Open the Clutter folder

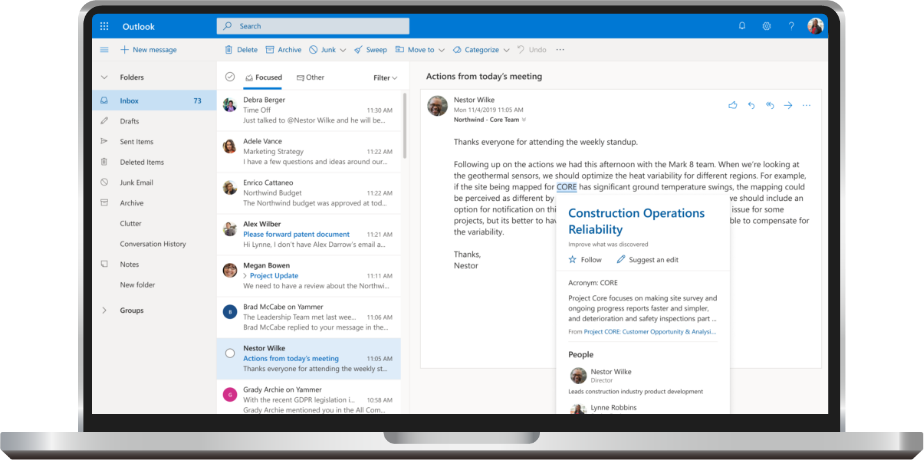(154, 223)
